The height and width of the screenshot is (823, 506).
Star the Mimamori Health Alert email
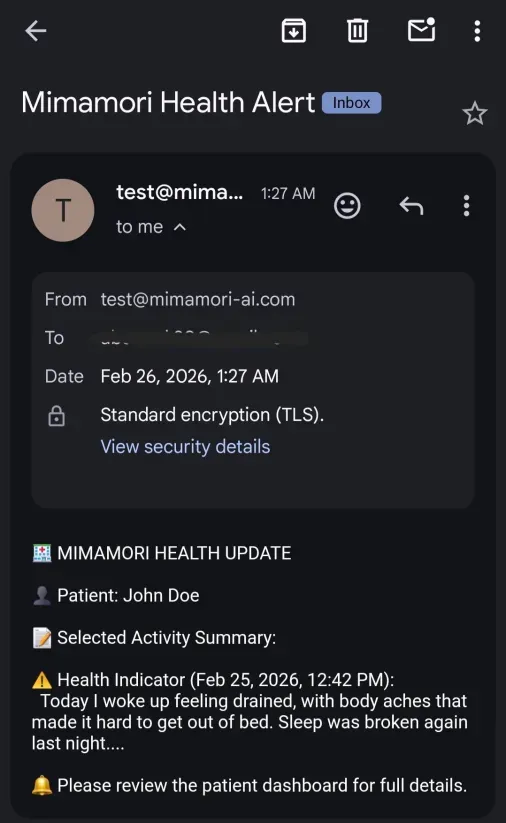click(x=475, y=113)
